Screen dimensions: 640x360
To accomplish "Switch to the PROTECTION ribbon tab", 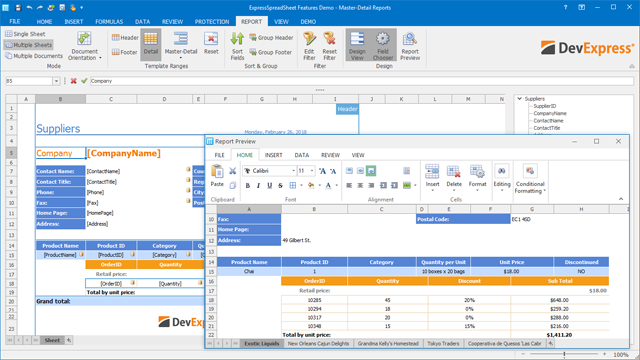I will [212, 22].
